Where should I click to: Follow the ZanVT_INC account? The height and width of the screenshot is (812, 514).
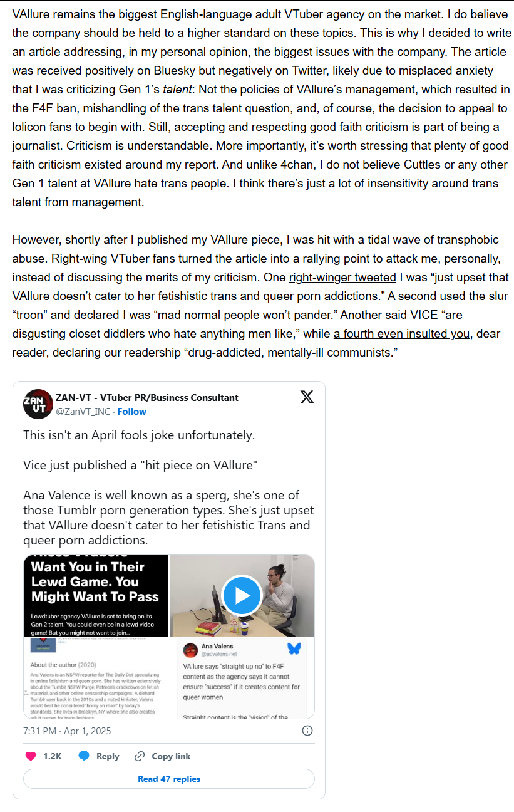131,412
